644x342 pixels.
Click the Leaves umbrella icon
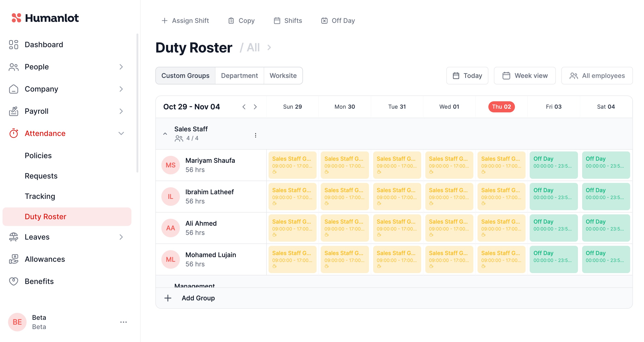pyautogui.click(x=13, y=237)
